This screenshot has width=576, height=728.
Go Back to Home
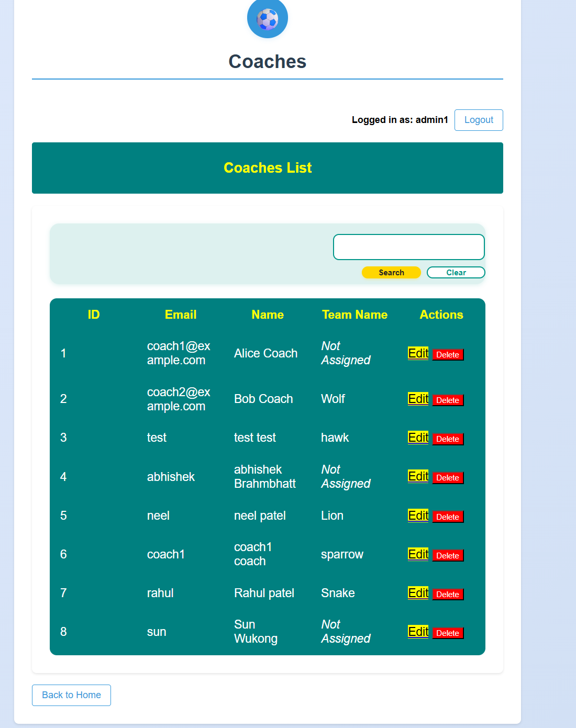pyautogui.click(x=71, y=695)
